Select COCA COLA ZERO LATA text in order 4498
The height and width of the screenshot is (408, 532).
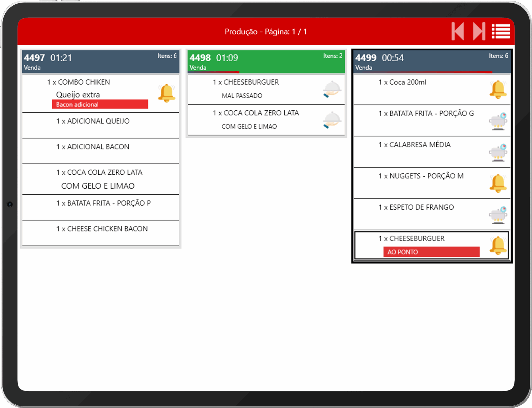click(261, 113)
